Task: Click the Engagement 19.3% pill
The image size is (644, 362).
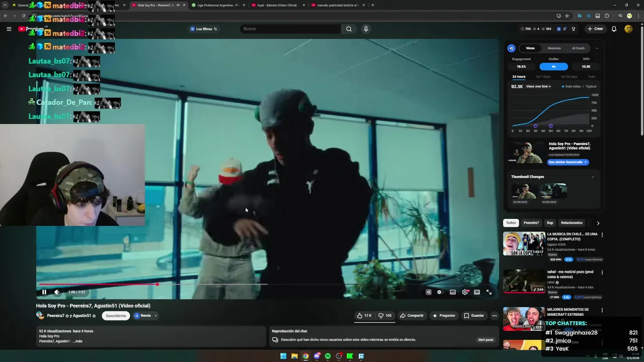Action: (x=521, y=66)
